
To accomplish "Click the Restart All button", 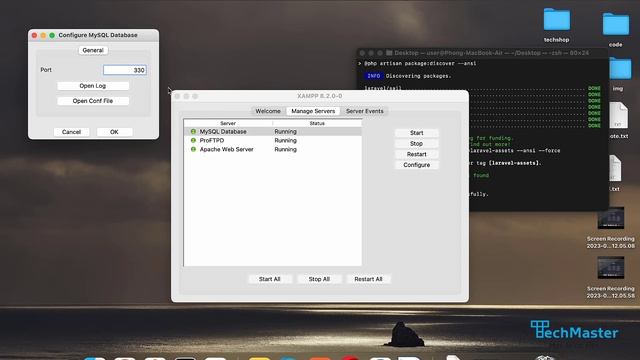I will 368,279.
